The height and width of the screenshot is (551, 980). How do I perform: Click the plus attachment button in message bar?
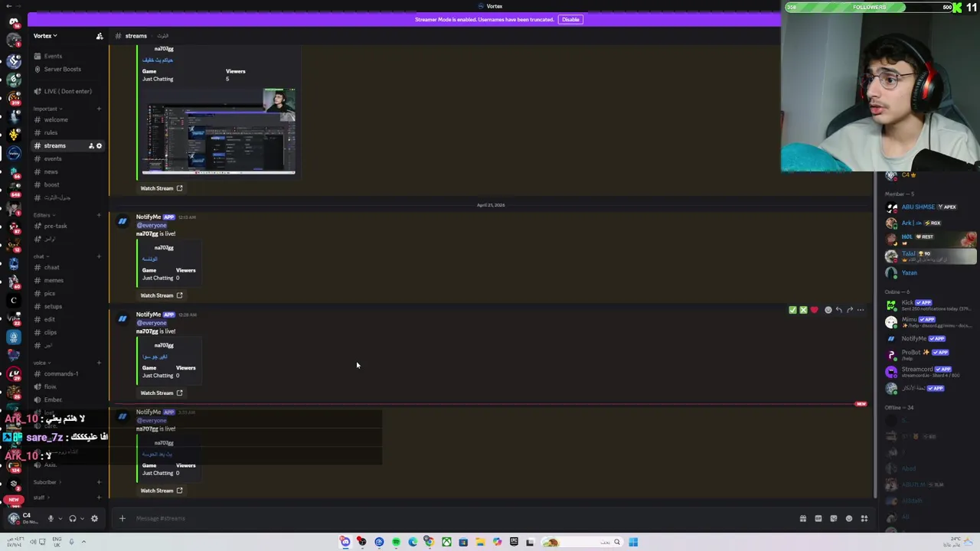click(x=122, y=518)
